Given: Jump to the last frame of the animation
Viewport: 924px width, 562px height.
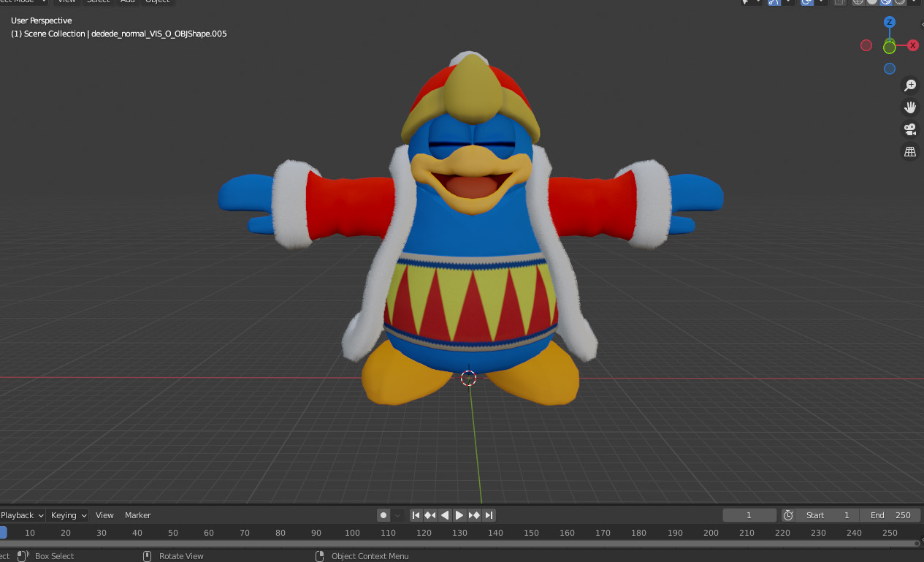Looking at the screenshot, I should tap(489, 515).
